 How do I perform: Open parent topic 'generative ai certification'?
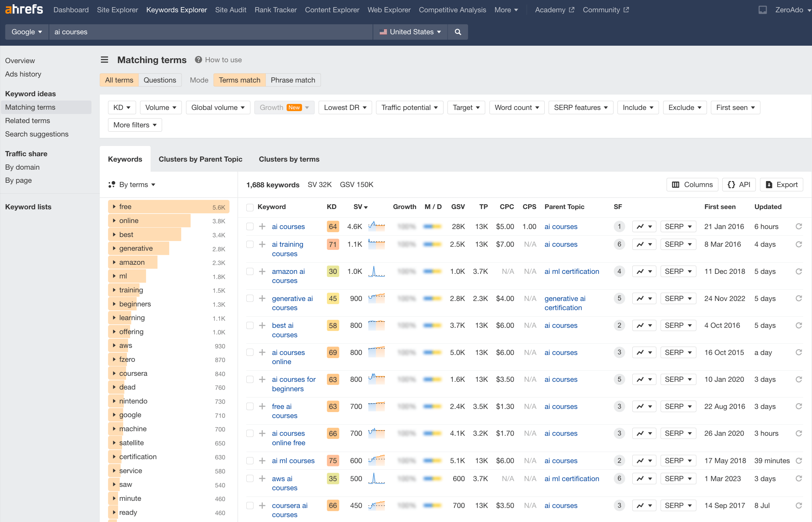click(x=565, y=303)
